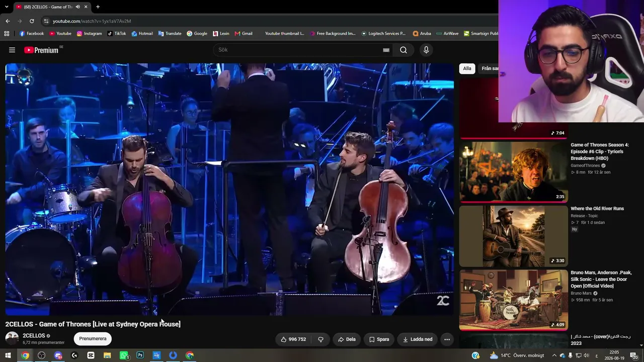This screenshot has width=644, height=362.
Task: Open the on-screen keyboard in search box
Action: pyautogui.click(x=386, y=50)
